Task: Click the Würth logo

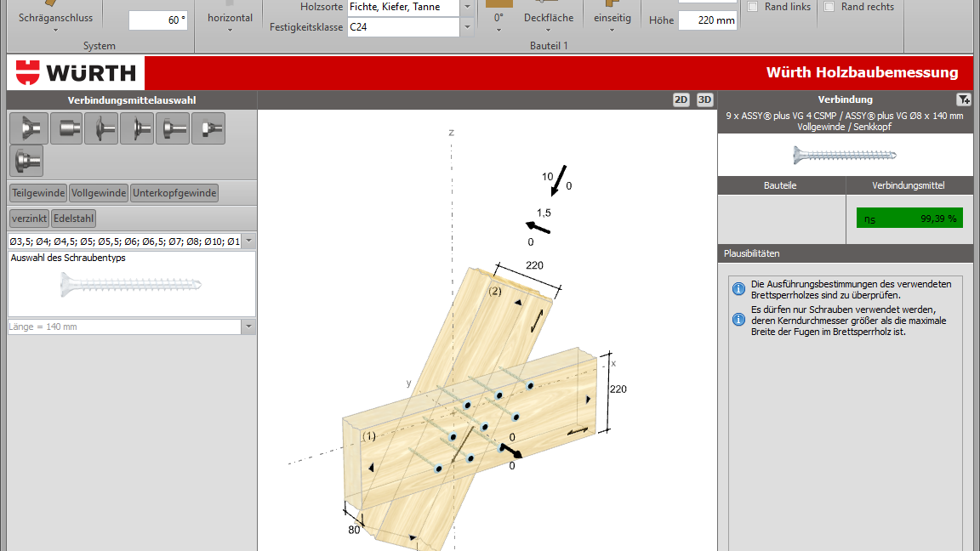Action: [x=77, y=72]
